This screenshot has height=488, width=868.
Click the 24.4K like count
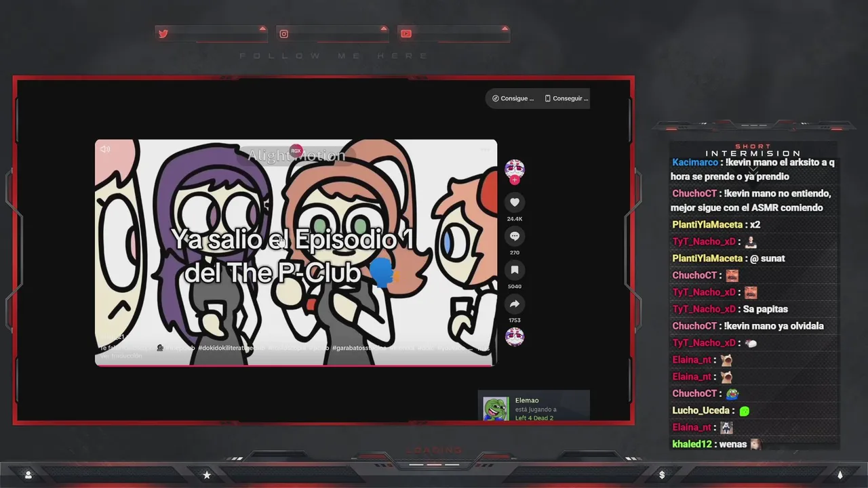515,219
